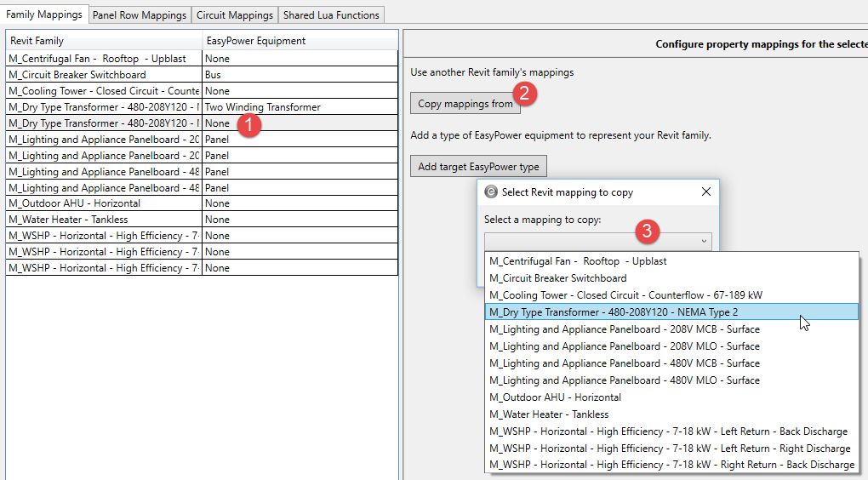The height and width of the screenshot is (480, 868).
Task: Open the Circuit Mappings tab
Action: pyautogui.click(x=235, y=15)
